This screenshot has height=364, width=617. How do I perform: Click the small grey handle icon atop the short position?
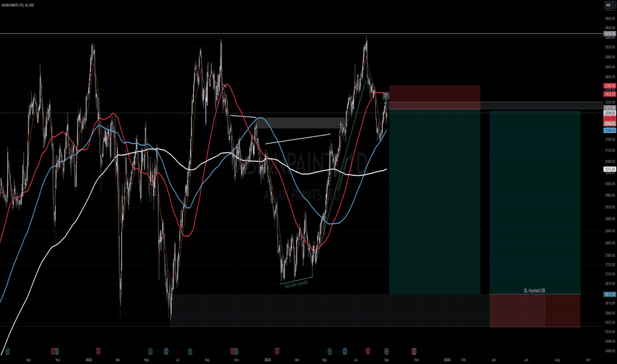click(x=386, y=95)
